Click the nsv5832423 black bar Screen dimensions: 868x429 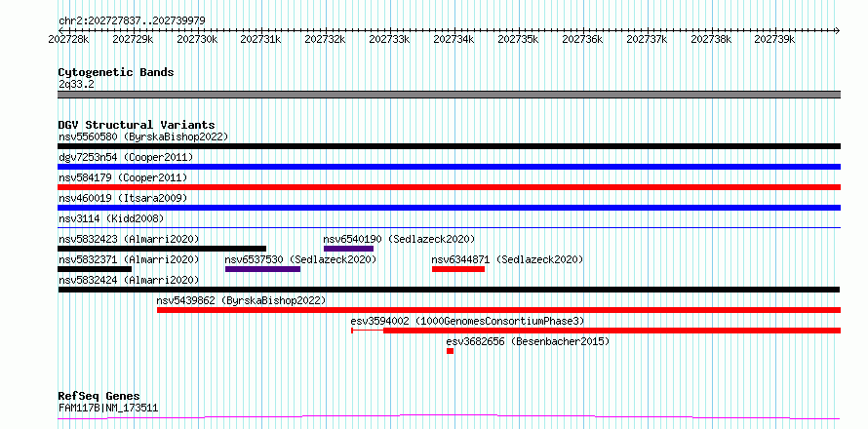(162, 249)
